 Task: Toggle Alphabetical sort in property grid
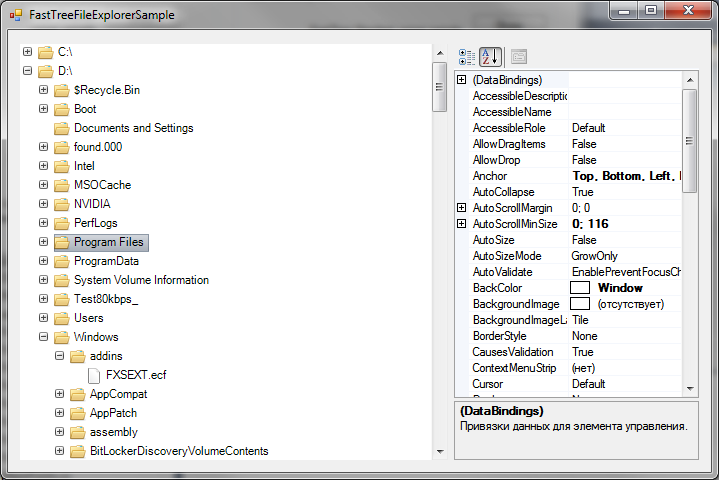coord(490,57)
